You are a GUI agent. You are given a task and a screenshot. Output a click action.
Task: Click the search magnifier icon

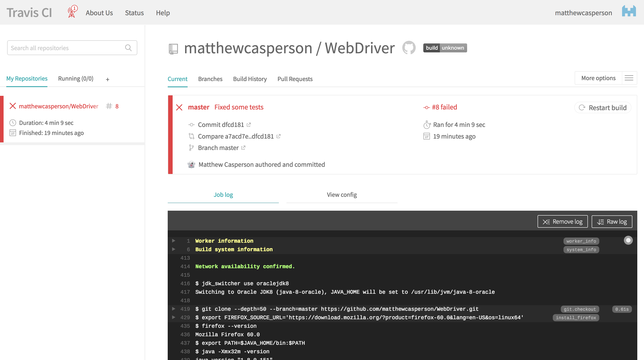pyautogui.click(x=128, y=48)
